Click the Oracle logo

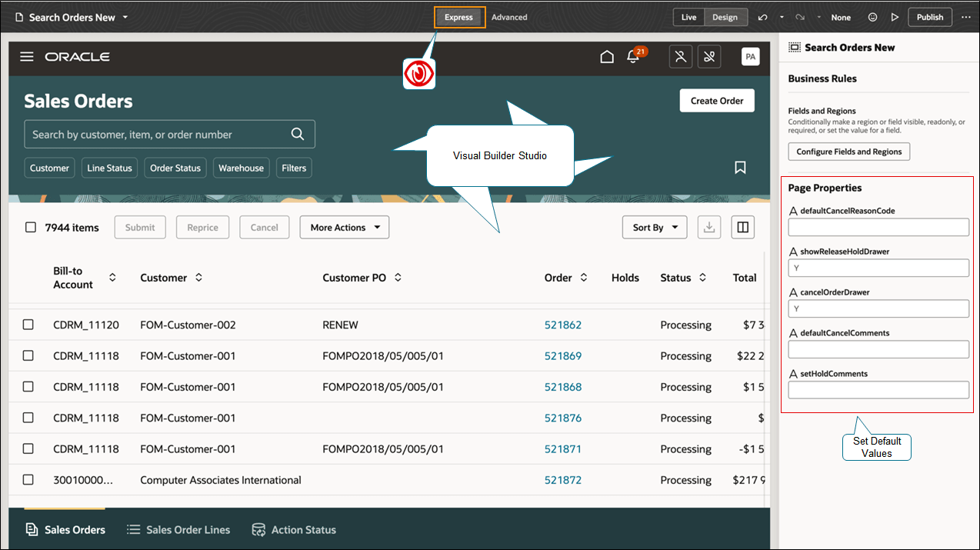(77, 57)
